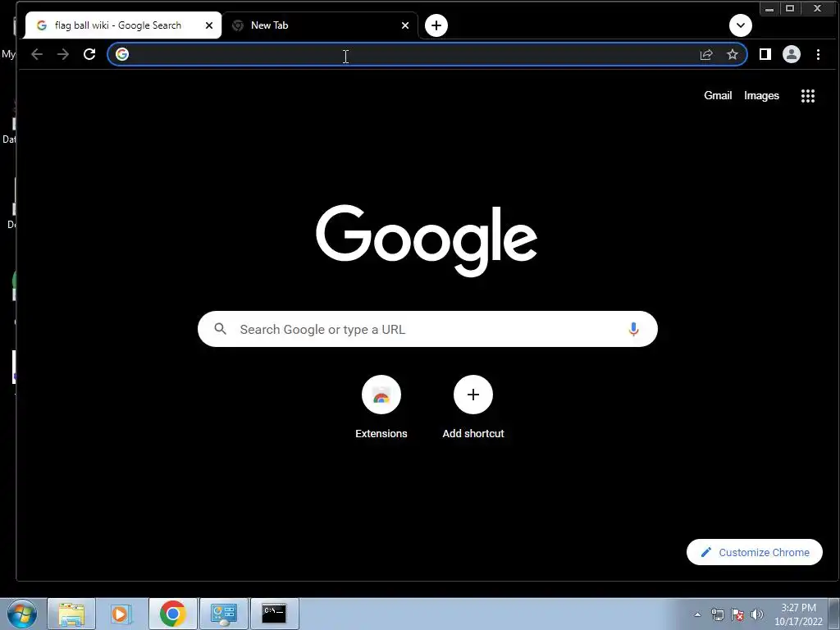Click the Customize Chrome button

pyautogui.click(x=755, y=552)
